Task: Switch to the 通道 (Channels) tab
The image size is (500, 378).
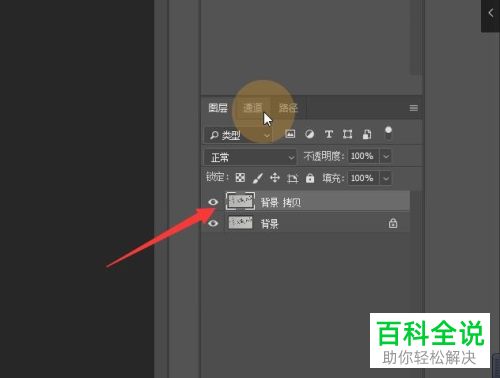Action: point(252,108)
